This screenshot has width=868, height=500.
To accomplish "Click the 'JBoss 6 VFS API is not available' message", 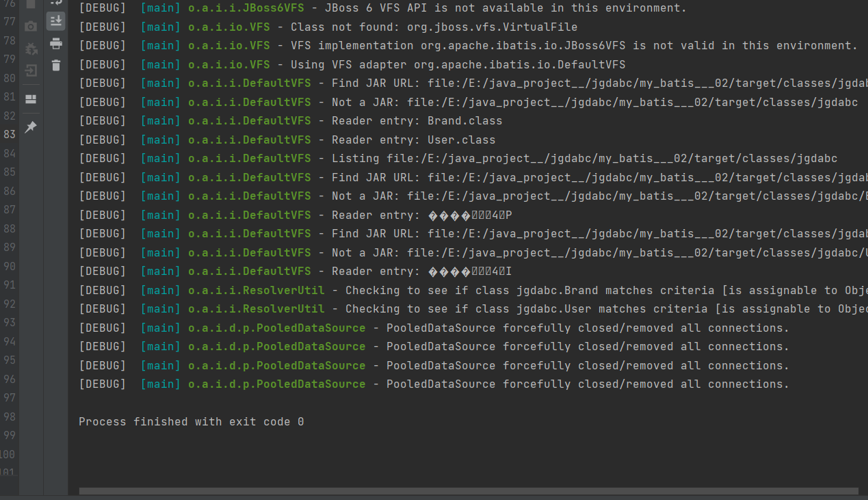I will [x=505, y=9].
